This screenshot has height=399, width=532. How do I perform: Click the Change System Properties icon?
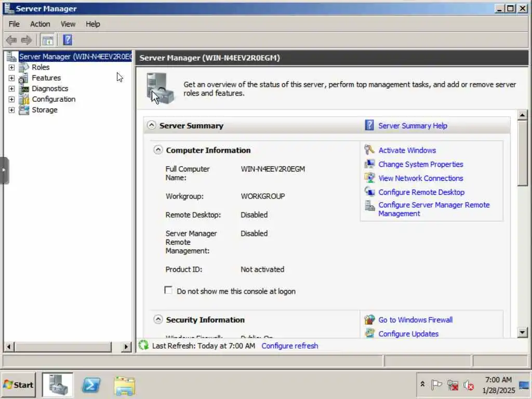click(x=369, y=164)
